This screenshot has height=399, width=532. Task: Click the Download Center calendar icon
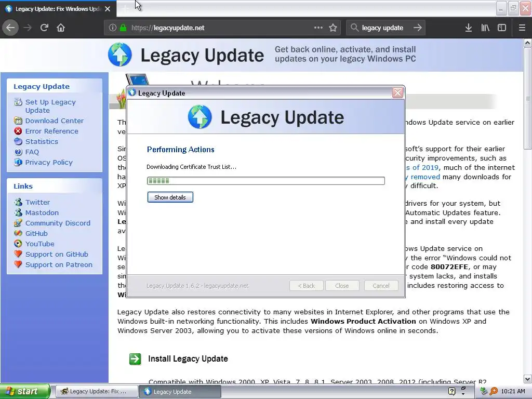[18, 121]
